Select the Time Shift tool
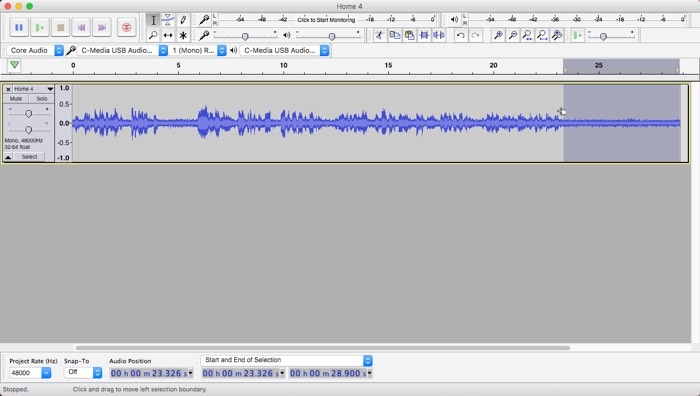 pos(168,35)
